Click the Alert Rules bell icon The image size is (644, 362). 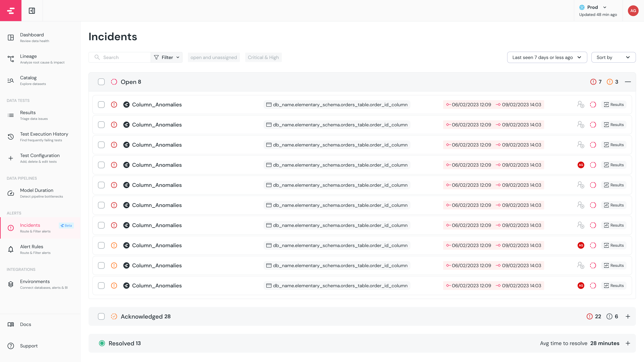(x=11, y=249)
